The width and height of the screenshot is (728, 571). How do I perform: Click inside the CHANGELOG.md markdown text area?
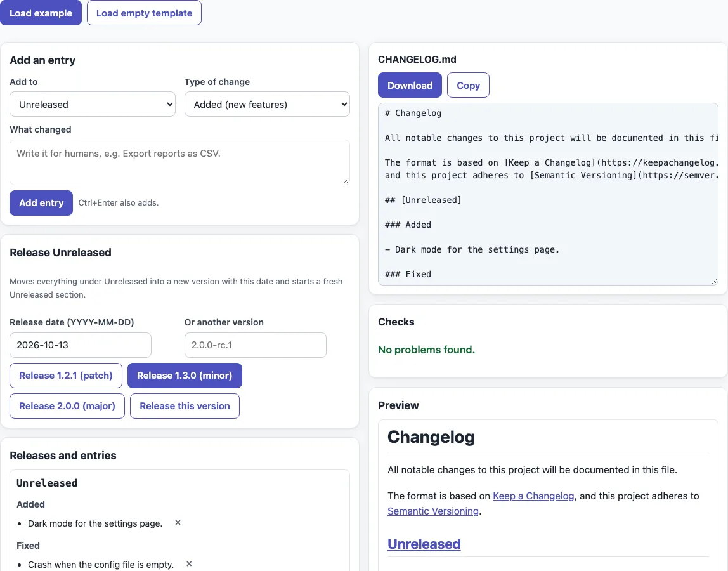pos(548,194)
